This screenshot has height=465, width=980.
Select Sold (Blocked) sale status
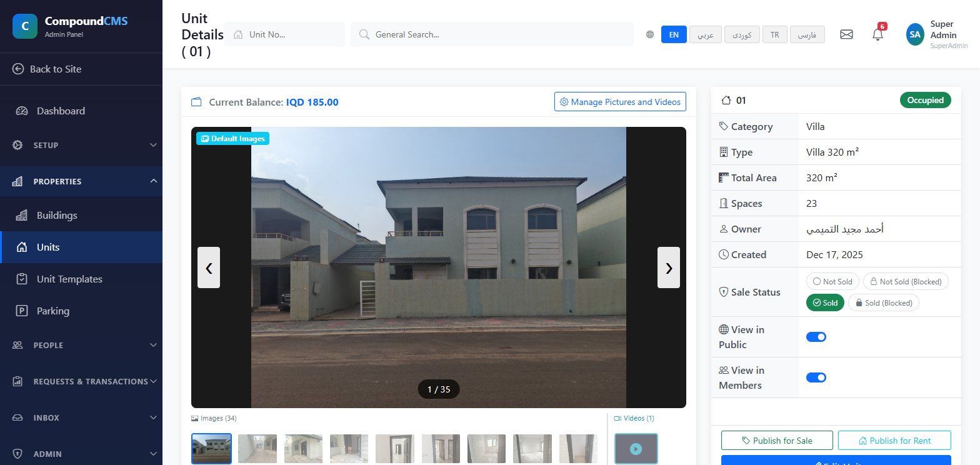coord(884,303)
